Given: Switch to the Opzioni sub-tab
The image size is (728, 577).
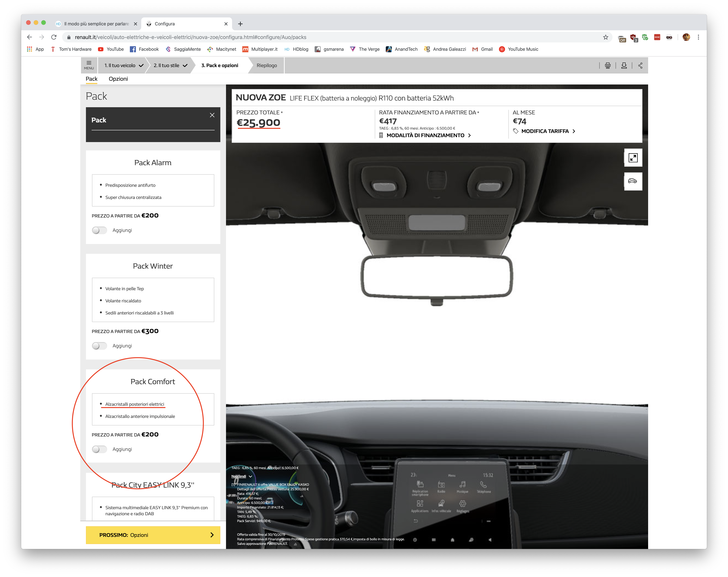Looking at the screenshot, I should point(118,79).
